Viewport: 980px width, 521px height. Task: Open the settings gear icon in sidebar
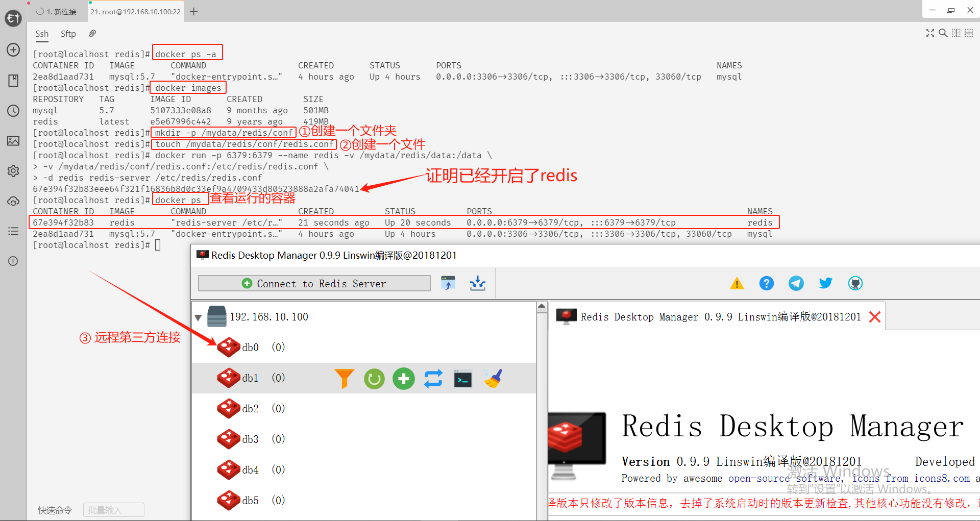(13, 171)
